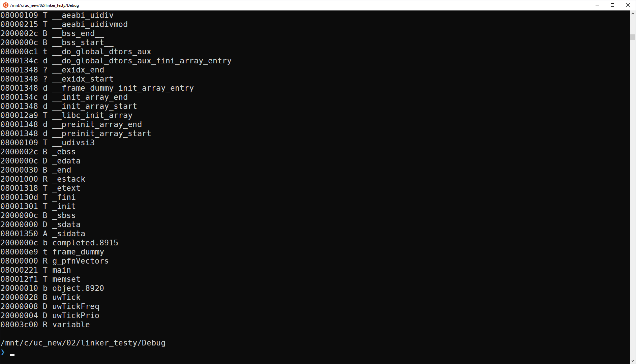
Task: Click the window title path text
Action: 44,5
